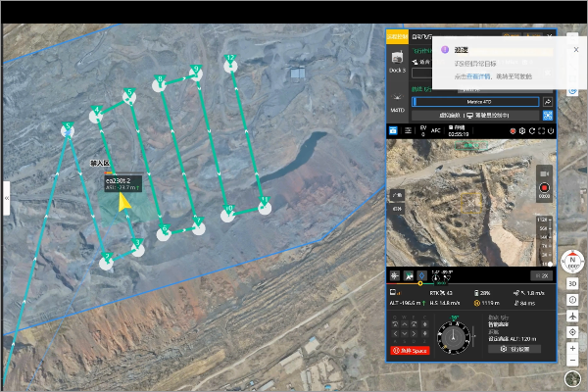This screenshot has width=588, height=392.
Task: Toggle the look-at target icon
Action: click(409, 275)
